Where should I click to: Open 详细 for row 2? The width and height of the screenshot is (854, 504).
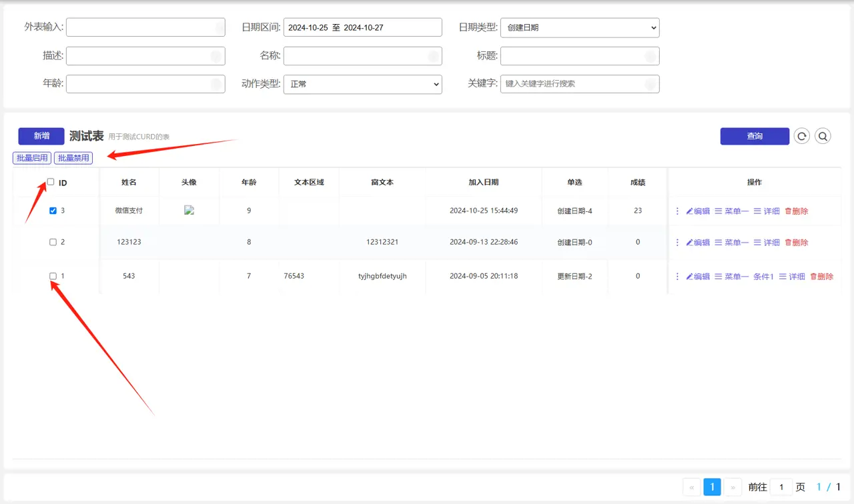[x=767, y=242]
